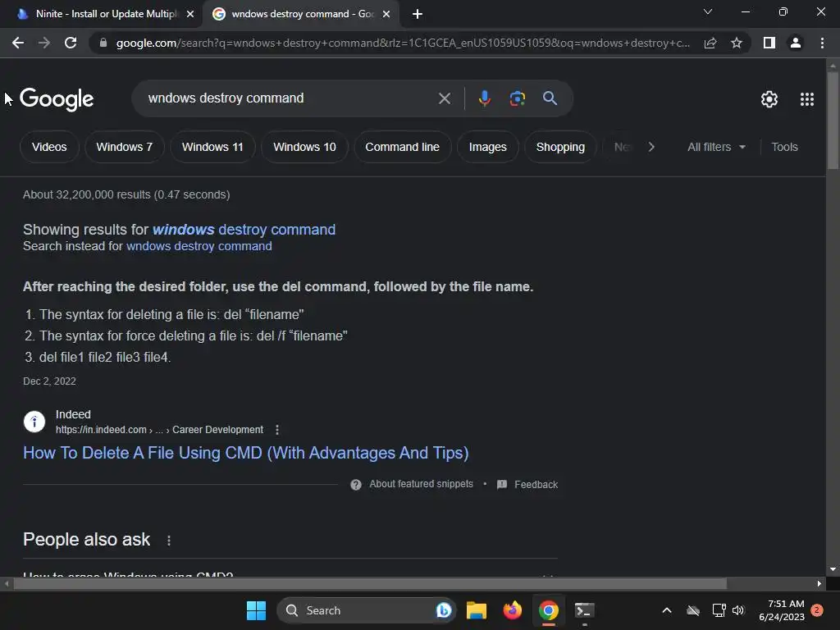
Task: Filter results by Command line
Action: coord(402,147)
